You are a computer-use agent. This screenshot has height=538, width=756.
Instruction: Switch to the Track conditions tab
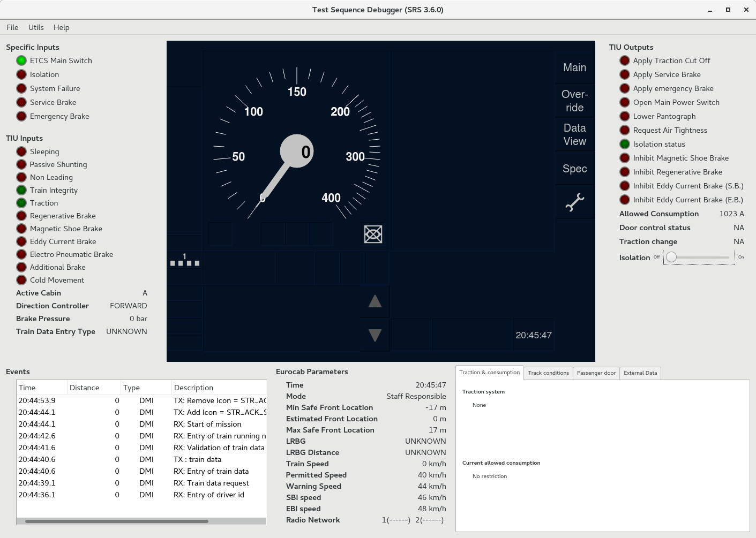point(548,373)
